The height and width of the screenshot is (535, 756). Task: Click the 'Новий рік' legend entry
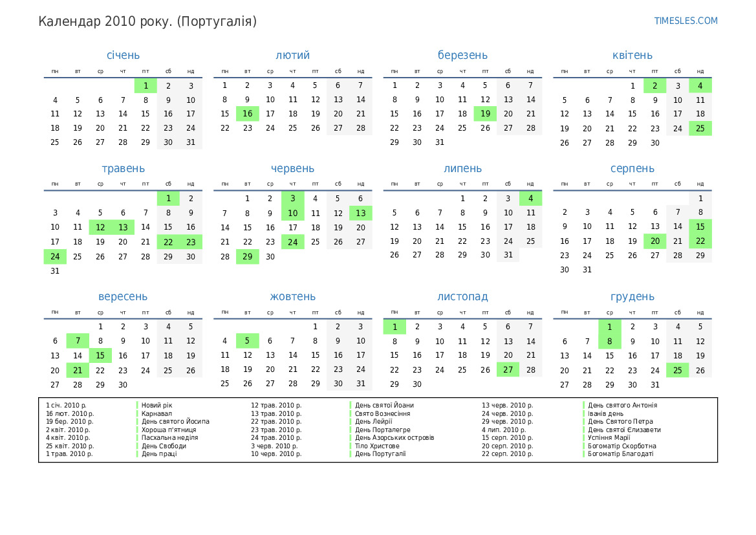coord(157,406)
